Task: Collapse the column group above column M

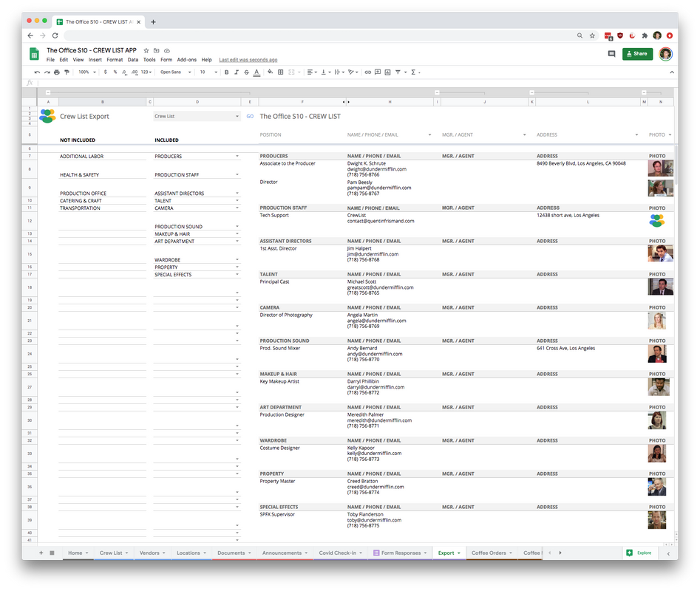Action: (x=644, y=93)
